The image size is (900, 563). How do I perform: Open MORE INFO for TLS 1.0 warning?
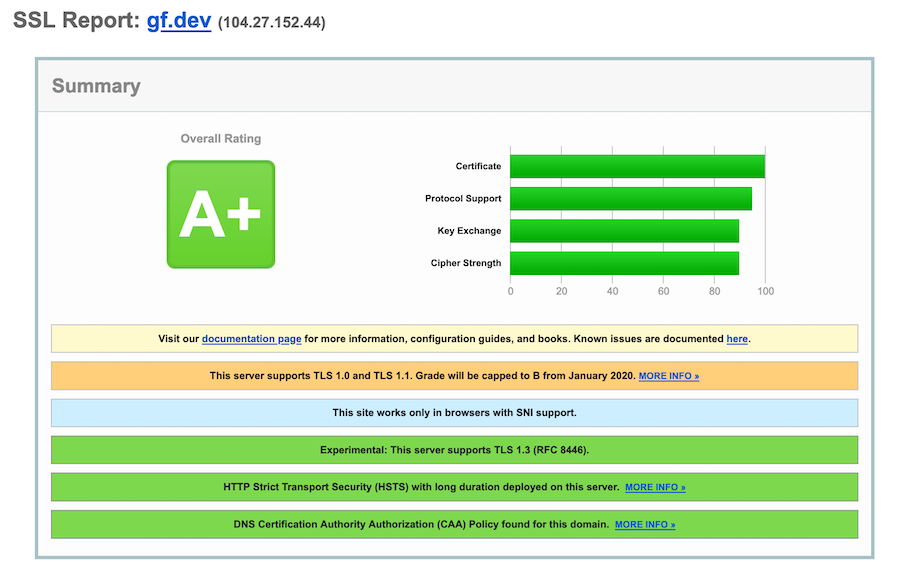pos(669,376)
